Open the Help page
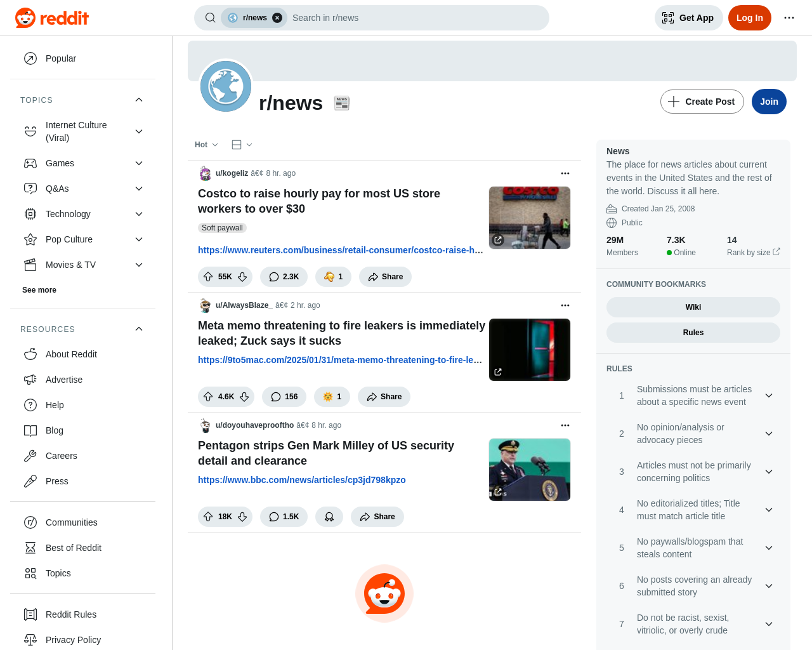The image size is (812, 650). pos(82,405)
